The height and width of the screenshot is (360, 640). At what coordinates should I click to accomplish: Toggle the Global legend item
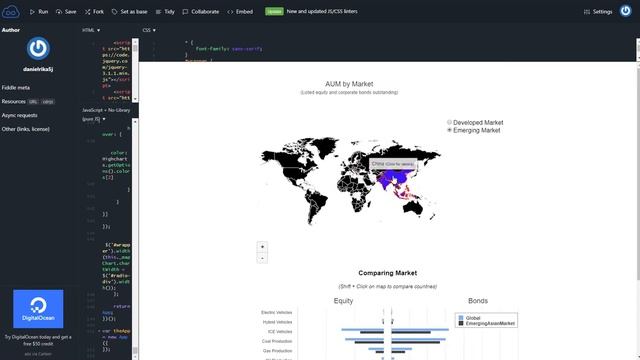tap(469, 318)
